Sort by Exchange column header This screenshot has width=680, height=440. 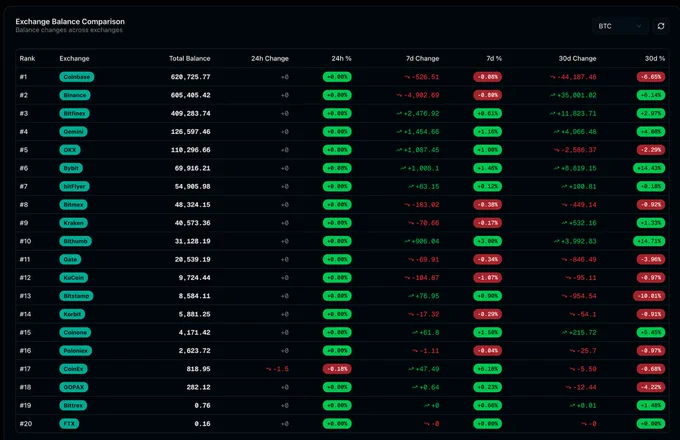[74, 59]
